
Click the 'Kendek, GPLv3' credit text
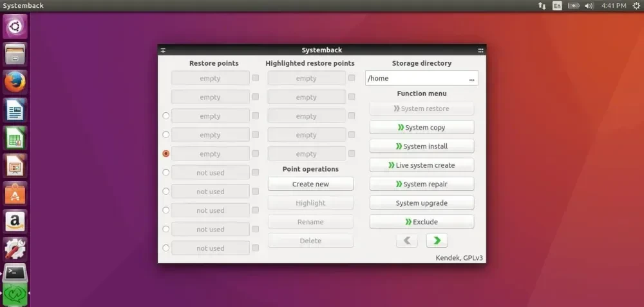(459, 258)
